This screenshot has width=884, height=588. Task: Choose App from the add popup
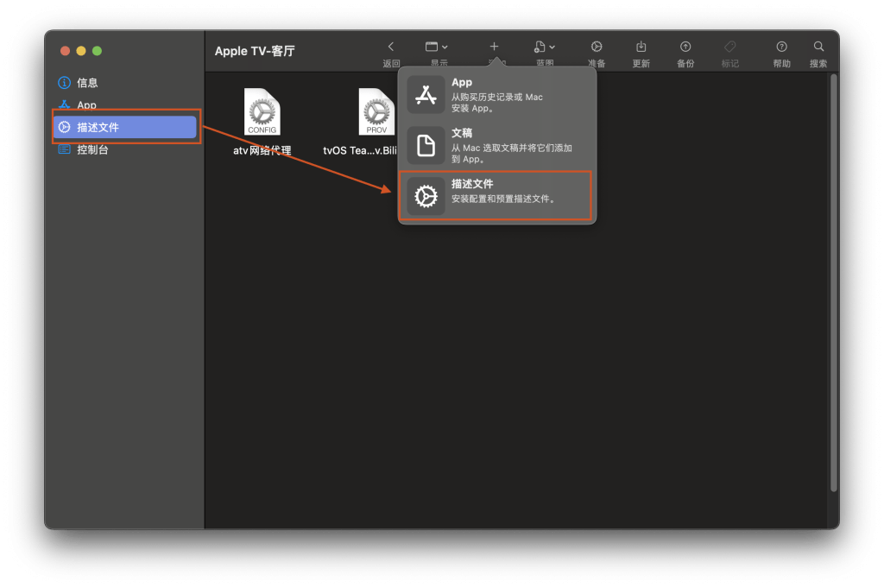click(496, 95)
